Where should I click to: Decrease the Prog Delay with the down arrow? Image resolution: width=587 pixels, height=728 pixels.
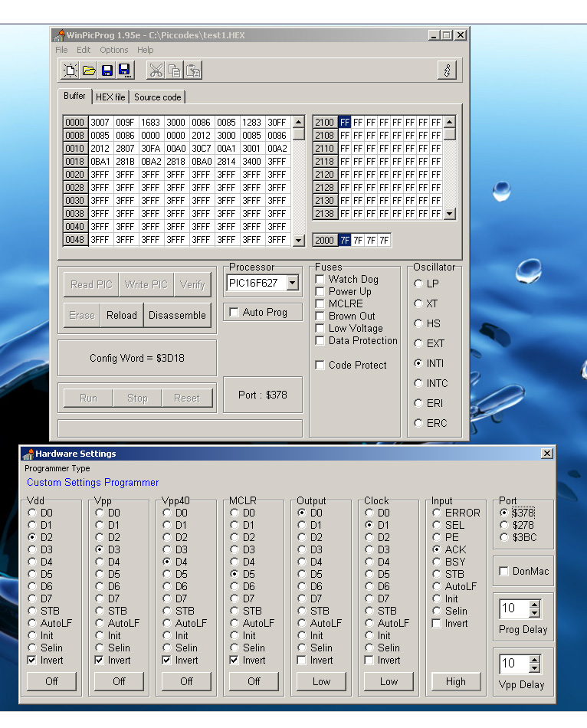[535, 613]
